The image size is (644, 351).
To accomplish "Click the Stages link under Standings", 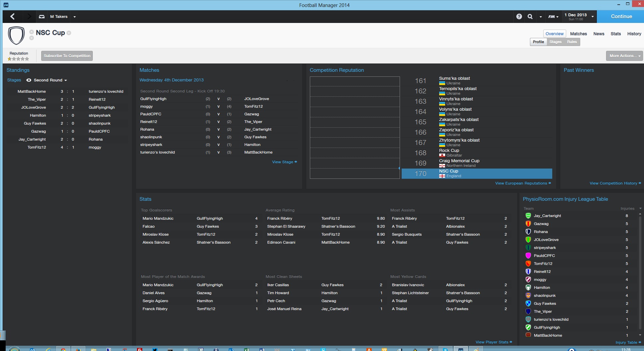I will point(14,80).
